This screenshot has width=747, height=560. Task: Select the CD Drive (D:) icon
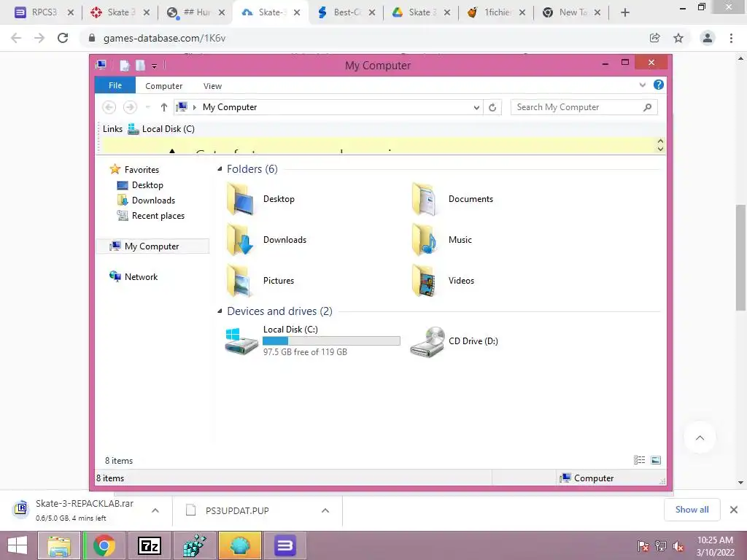click(427, 341)
